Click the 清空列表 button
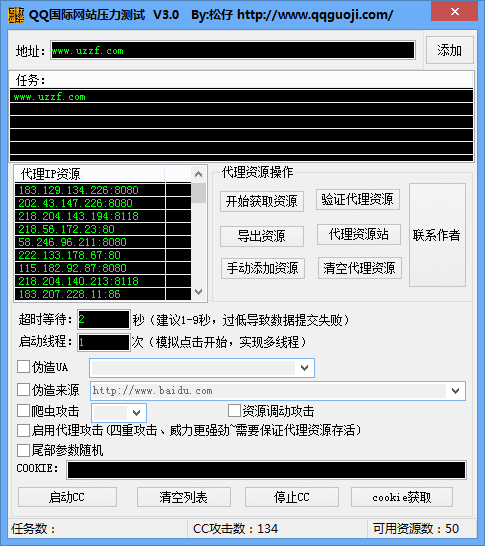Image resolution: width=485 pixels, height=546 pixels. coord(184,497)
